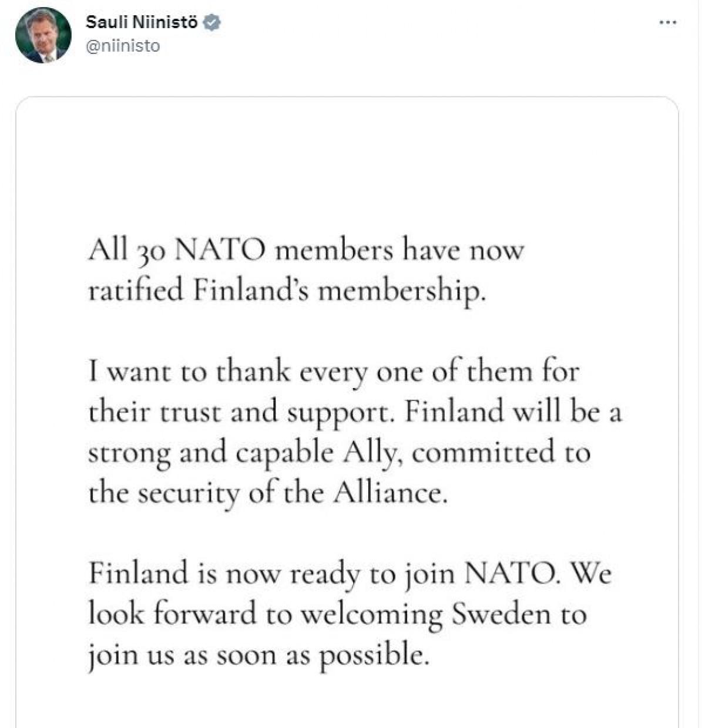
Task: Click the line 'Finland is now ready to join'
Action: tap(350, 574)
